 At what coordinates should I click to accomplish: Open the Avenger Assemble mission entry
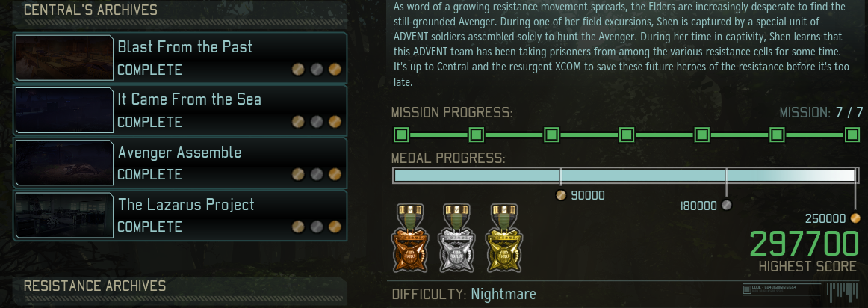(181, 161)
